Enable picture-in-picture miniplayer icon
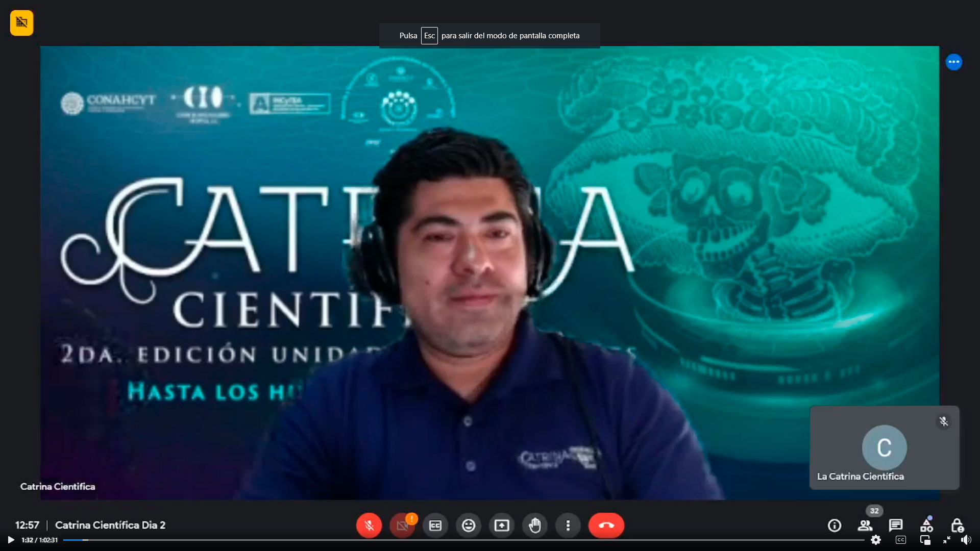This screenshot has width=980, height=551. tap(925, 540)
